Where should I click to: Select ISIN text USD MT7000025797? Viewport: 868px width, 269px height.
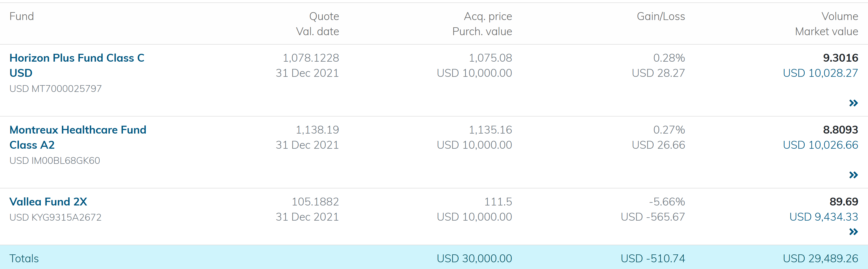coord(56,89)
